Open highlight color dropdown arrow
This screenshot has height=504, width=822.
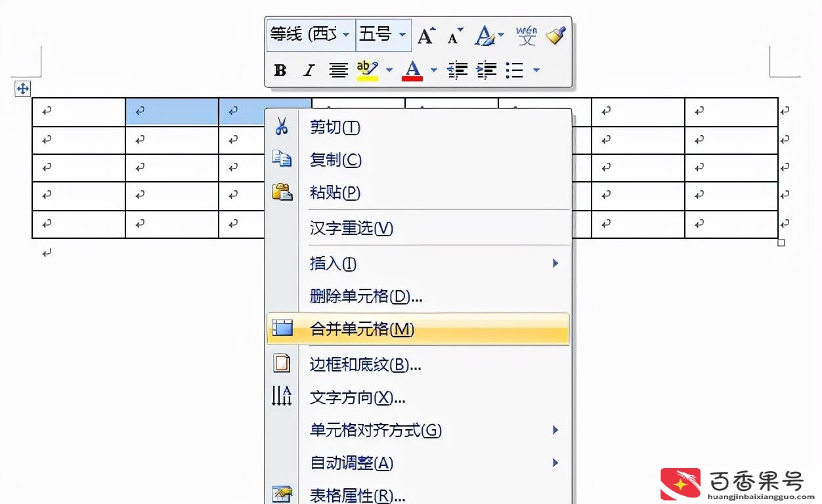click(x=389, y=70)
